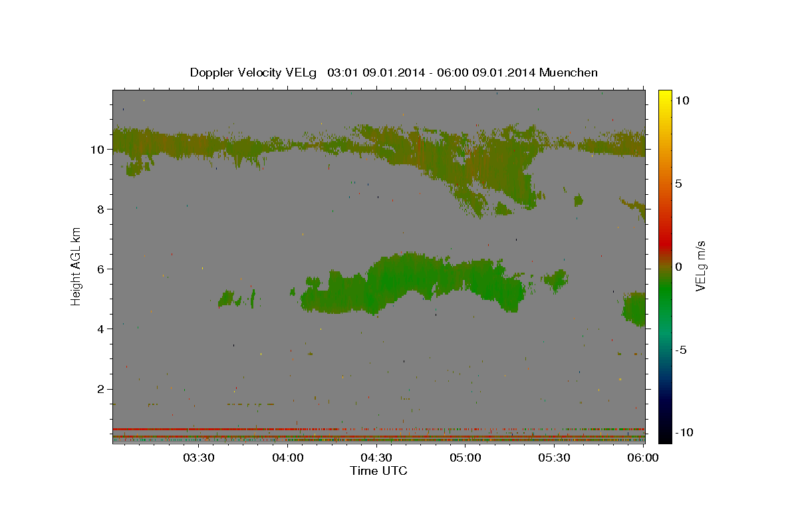Viewport: 798px width, 532px height.
Task: Click the colorbar tick label 0
Action: tap(679, 267)
